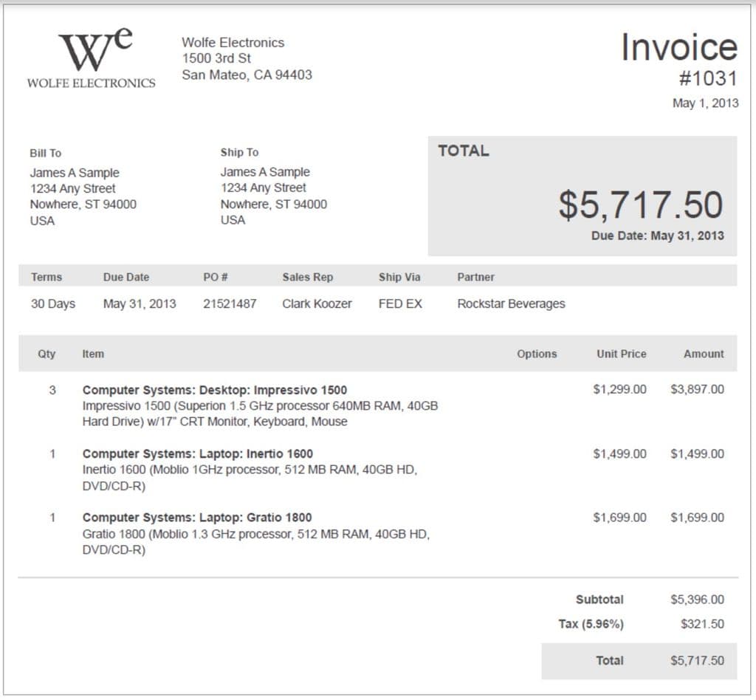
Task: Click the 'Terms' column header
Action: [47, 277]
